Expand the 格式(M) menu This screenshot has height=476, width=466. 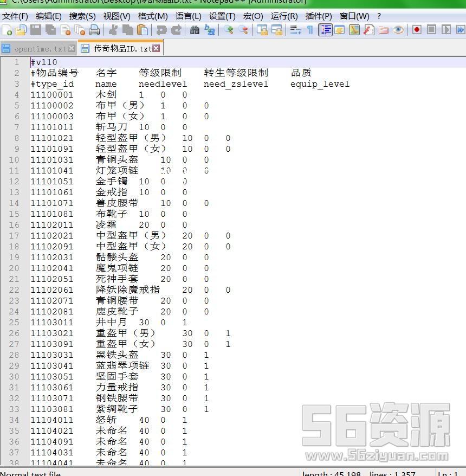[153, 16]
